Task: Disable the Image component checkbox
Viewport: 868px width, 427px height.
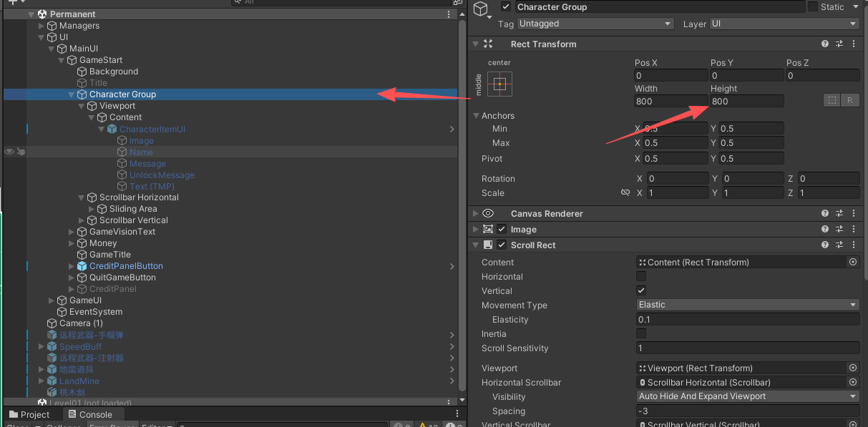Action: (x=502, y=230)
